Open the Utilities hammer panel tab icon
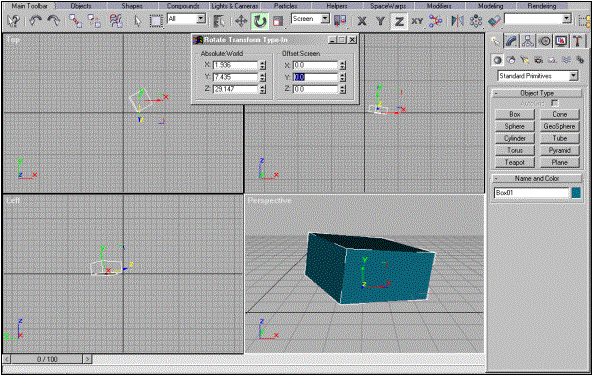 [x=578, y=41]
